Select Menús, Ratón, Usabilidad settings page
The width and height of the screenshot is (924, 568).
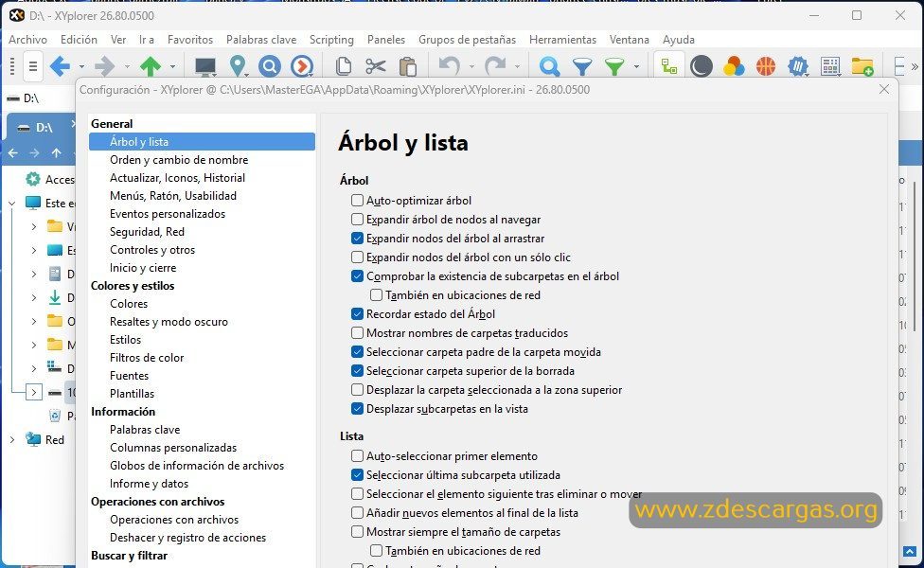pyautogui.click(x=173, y=196)
